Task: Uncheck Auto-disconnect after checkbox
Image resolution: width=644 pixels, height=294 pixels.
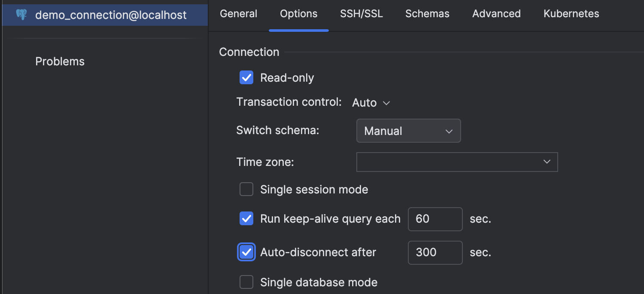Action: point(246,252)
